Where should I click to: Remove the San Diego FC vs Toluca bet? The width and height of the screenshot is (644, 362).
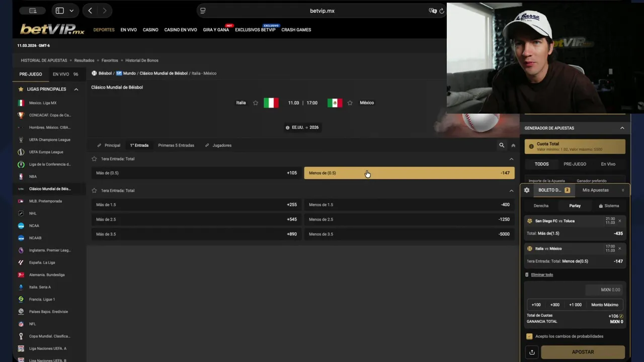(619, 221)
